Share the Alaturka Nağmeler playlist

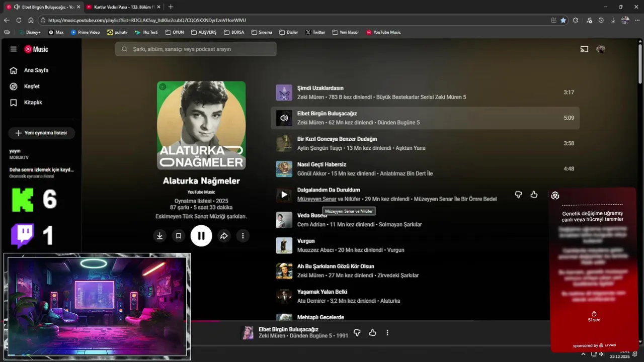pos(224,236)
